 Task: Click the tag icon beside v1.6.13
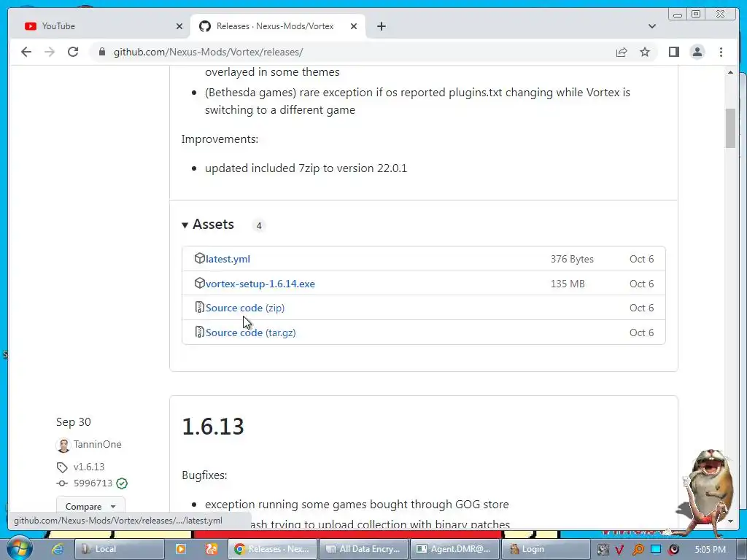coord(62,467)
